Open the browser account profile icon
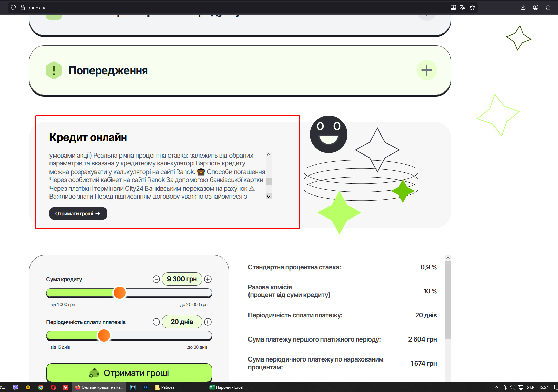Image resolution: width=558 pixels, height=392 pixels. tap(536, 7)
